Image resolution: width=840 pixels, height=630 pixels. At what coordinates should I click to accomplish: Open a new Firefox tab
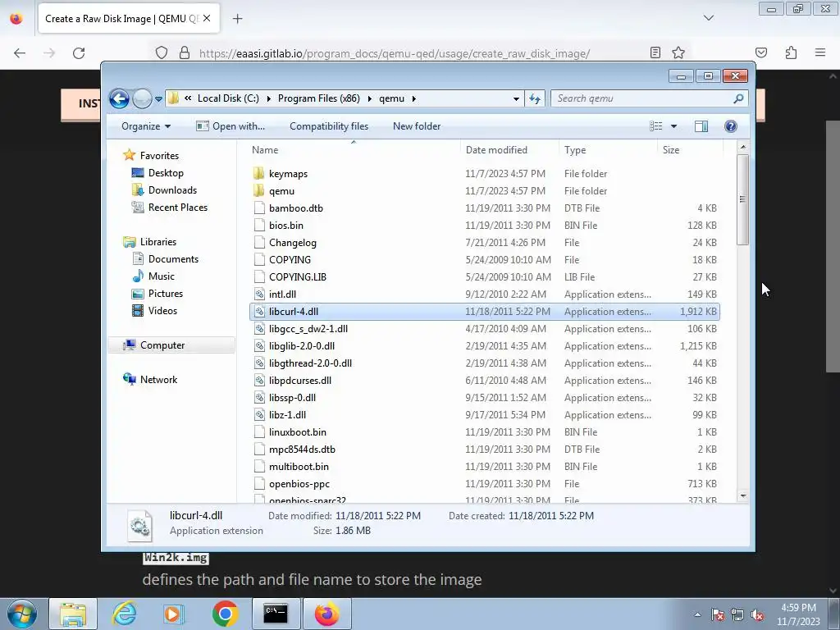pos(237,19)
